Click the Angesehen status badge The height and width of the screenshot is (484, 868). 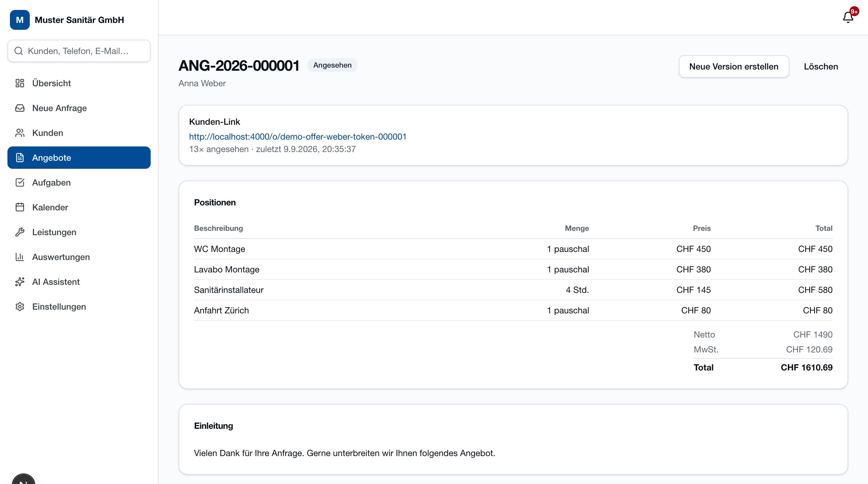[332, 65]
